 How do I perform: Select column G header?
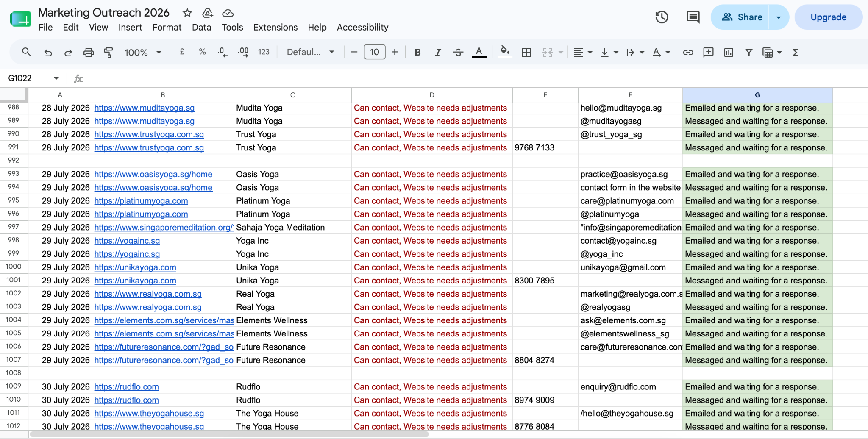(x=757, y=95)
